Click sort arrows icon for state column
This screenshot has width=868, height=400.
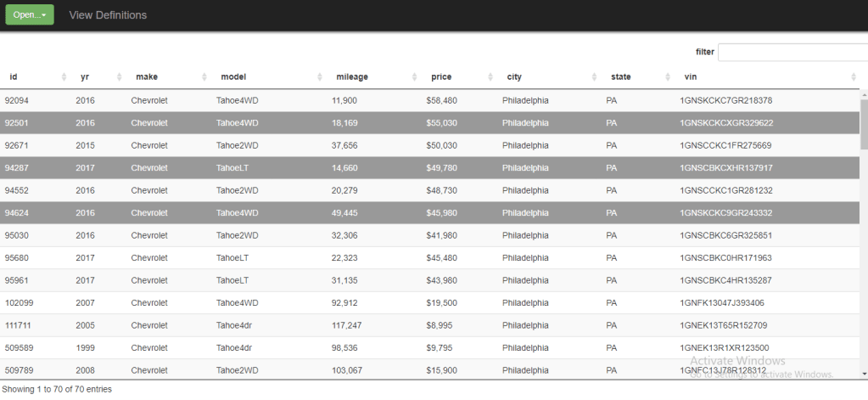pos(668,77)
